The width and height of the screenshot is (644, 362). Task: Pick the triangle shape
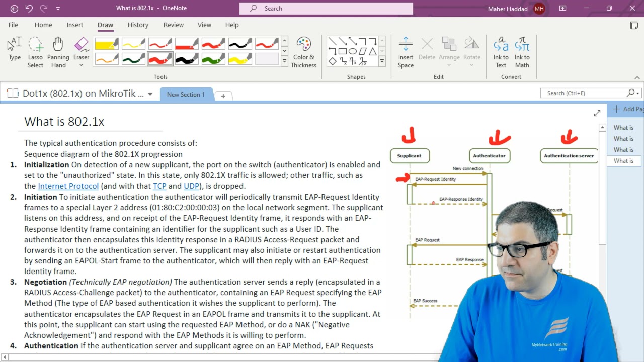[x=373, y=51]
